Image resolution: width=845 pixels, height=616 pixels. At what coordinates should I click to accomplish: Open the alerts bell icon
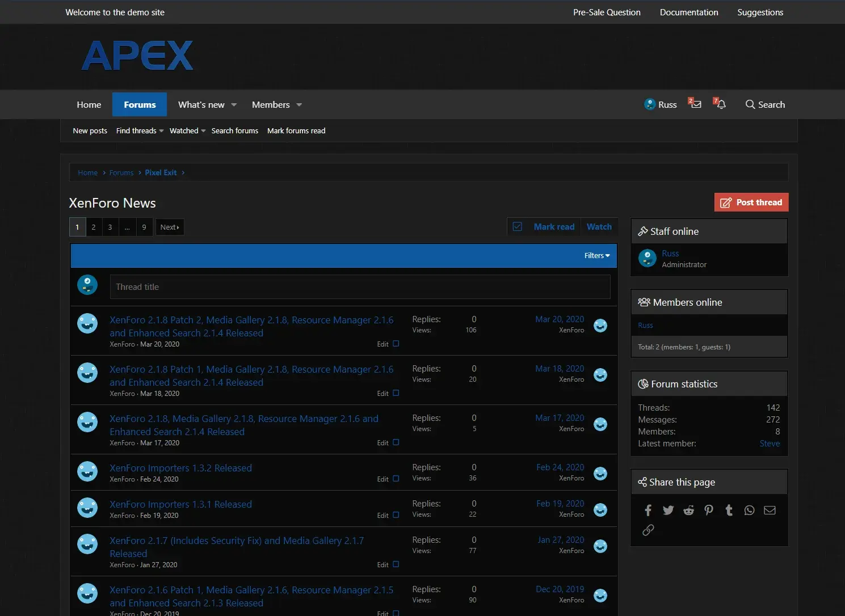tap(720, 104)
